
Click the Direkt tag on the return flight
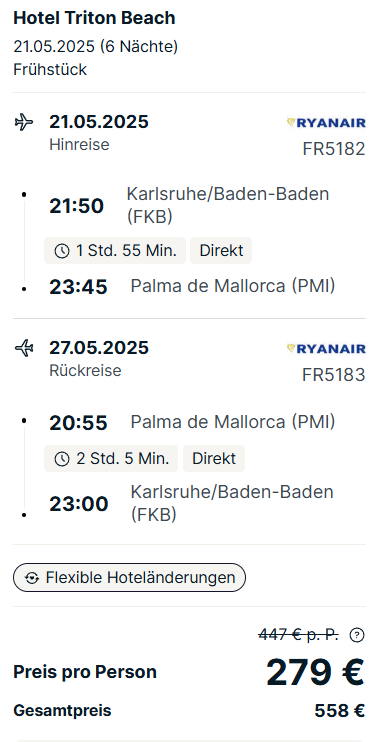click(x=214, y=459)
